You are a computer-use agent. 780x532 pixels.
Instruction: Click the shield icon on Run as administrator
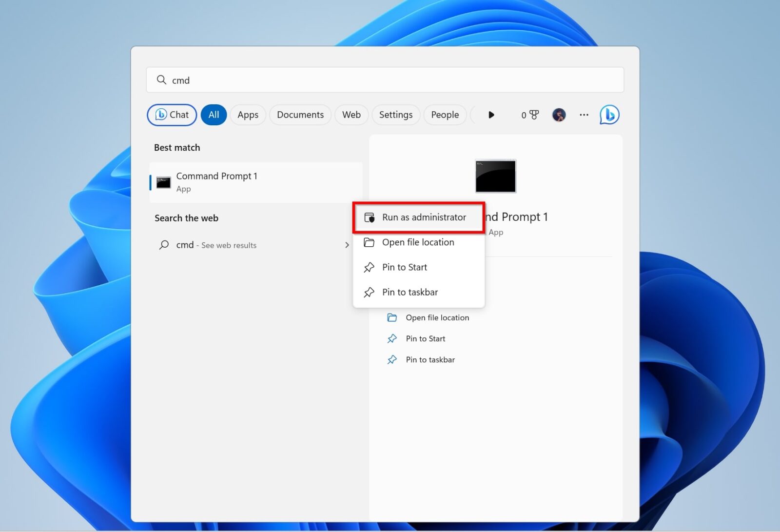click(x=370, y=217)
